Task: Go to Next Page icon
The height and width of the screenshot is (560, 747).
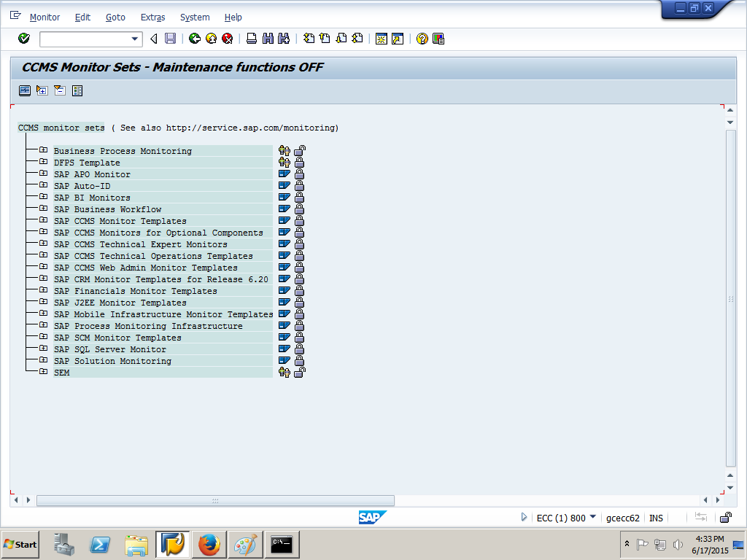Action: point(341,39)
